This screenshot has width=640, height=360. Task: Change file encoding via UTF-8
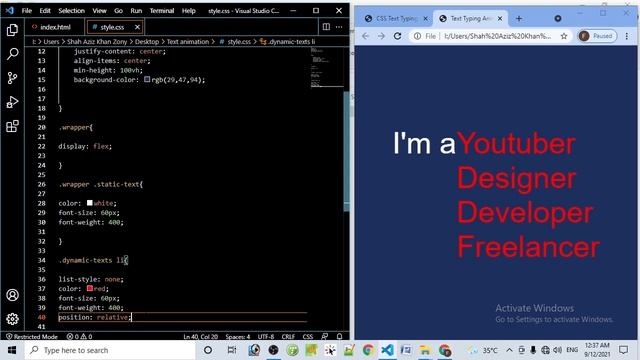(x=266, y=337)
